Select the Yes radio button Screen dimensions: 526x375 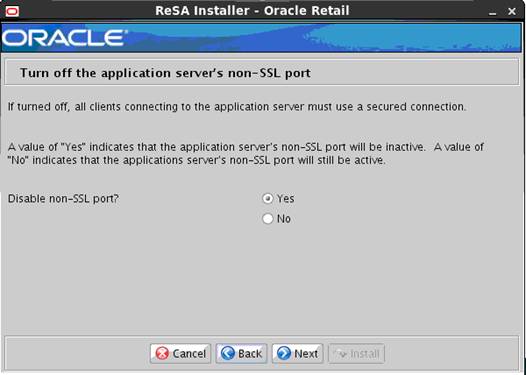click(x=267, y=199)
